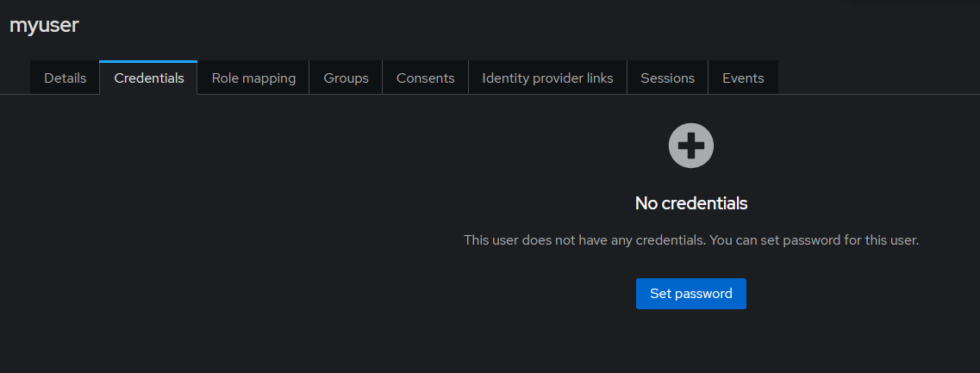Screen dimensions: 980x373
Task: Add a credential using the circular plus icon
Action: pyautogui.click(x=690, y=146)
